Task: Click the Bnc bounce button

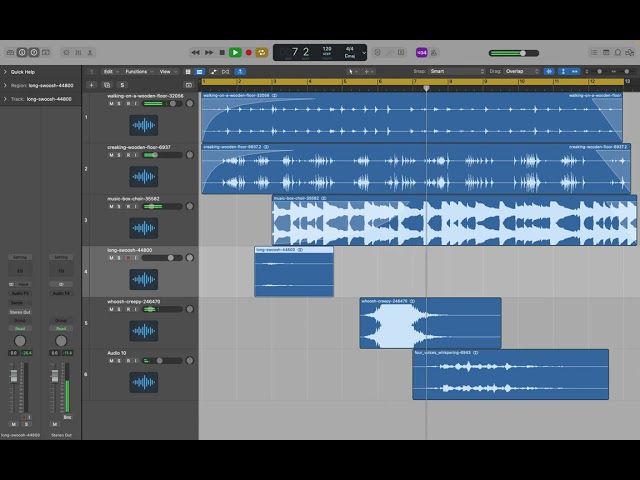Action: [x=67, y=417]
